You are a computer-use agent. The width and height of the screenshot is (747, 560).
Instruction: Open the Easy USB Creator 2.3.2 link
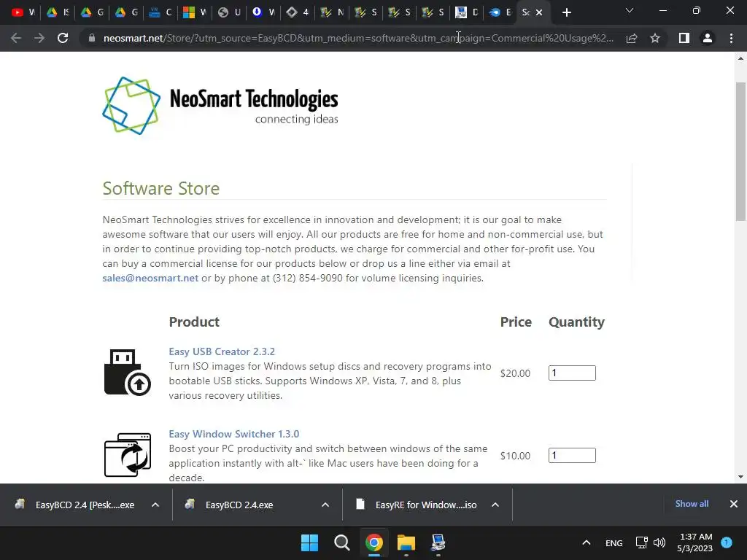222,351
